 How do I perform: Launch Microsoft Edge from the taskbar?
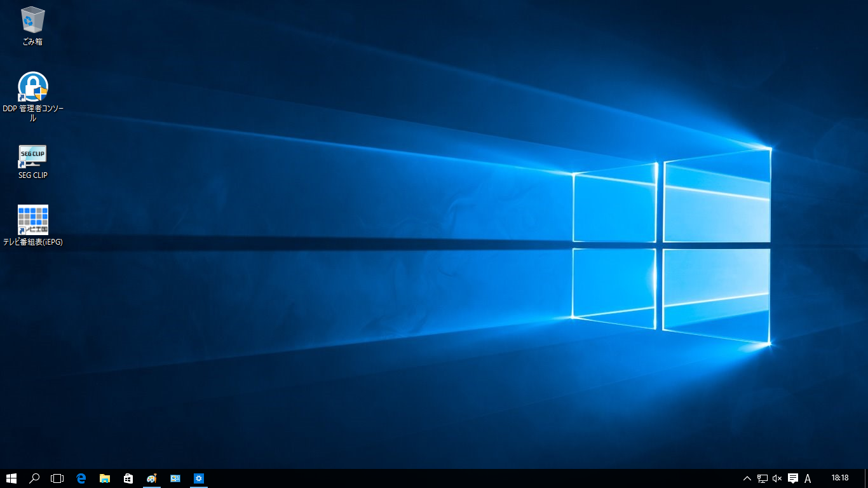81,478
